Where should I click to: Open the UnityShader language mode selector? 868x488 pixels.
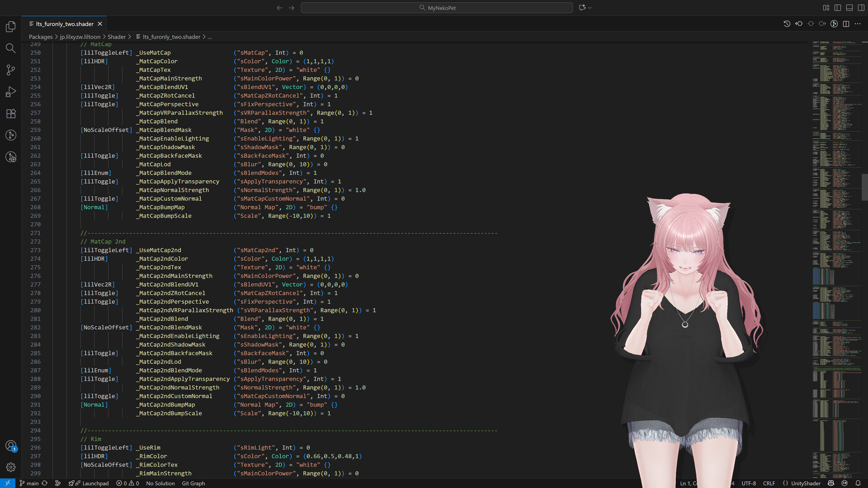pyautogui.click(x=806, y=483)
